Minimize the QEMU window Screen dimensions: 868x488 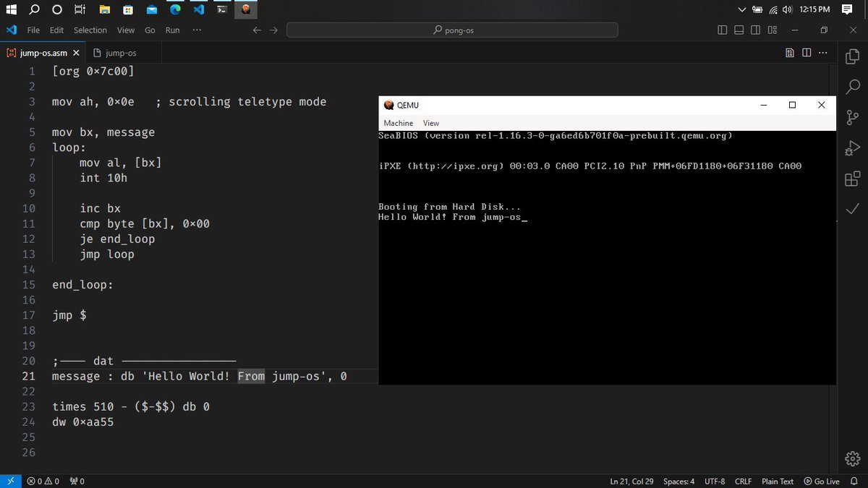tap(764, 105)
